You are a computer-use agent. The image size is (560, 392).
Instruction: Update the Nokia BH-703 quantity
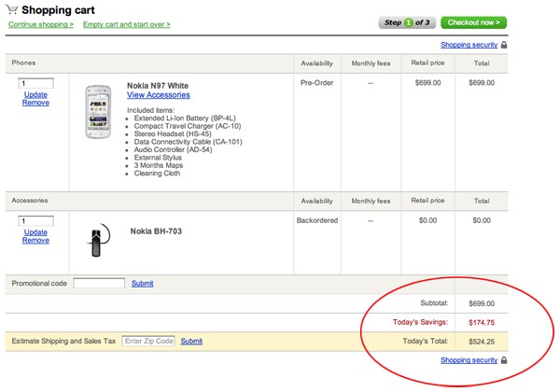(35, 232)
